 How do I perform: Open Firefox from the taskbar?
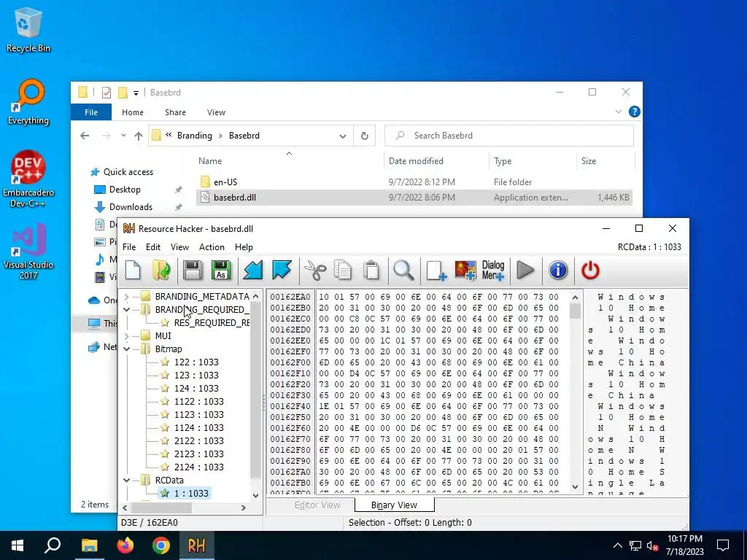click(x=125, y=545)
